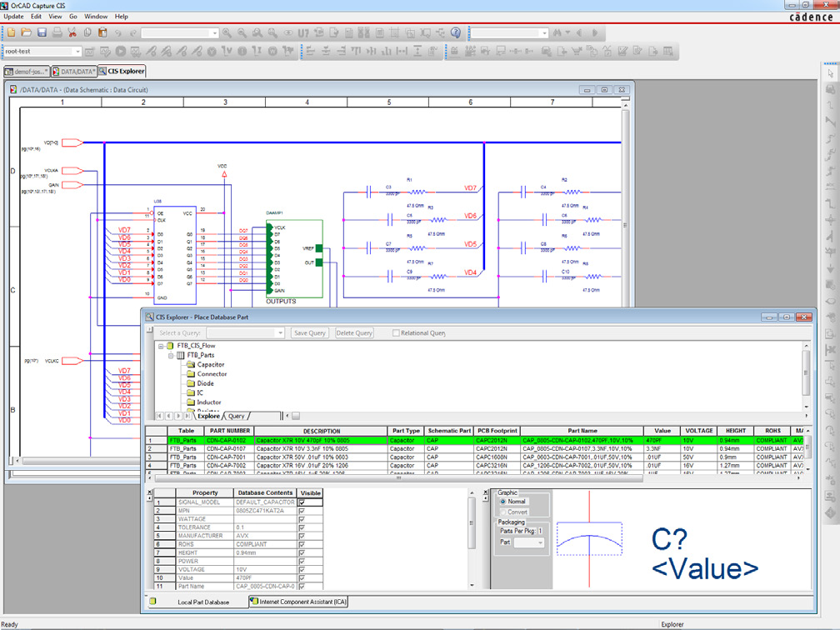Image resolution: width=840 pixels, height=630 pixels.
Task: Click the Zoom In magnifier icon
Action: click(x=227, y=32)
